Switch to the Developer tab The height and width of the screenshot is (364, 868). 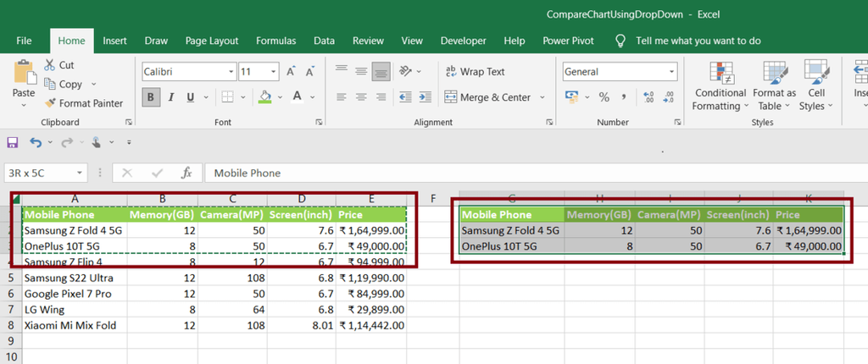click(464, 41)
